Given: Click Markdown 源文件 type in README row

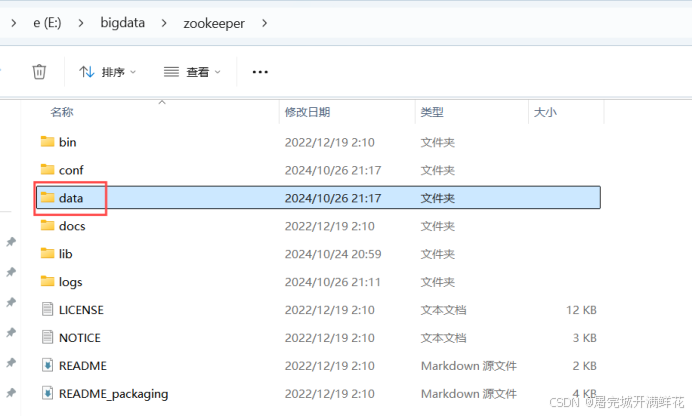Looking at the screenshot, I should click(469, 366).
